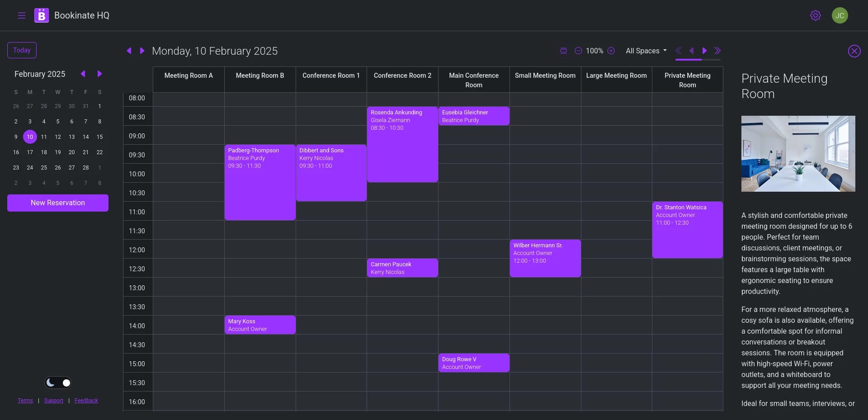Open settings via the gear icon
The image size is (868, 420).
tap(816, 15)
